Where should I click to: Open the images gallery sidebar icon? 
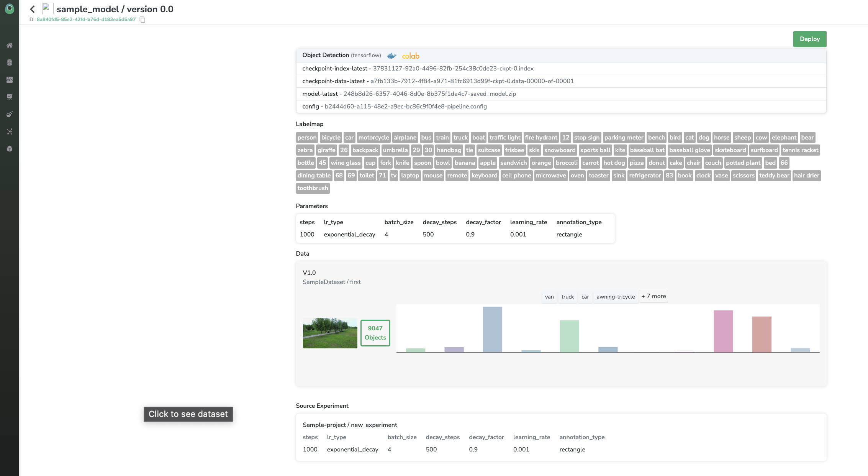tap(10, 80)
